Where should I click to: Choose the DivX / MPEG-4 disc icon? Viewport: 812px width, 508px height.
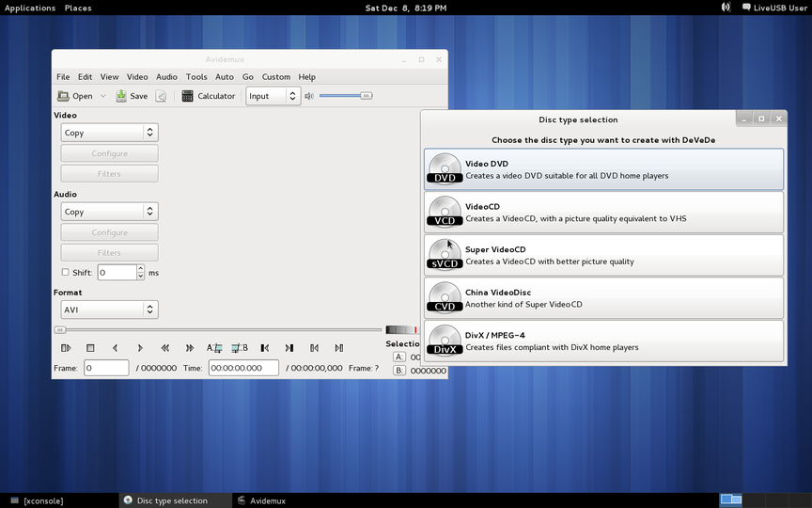point(445,341)
